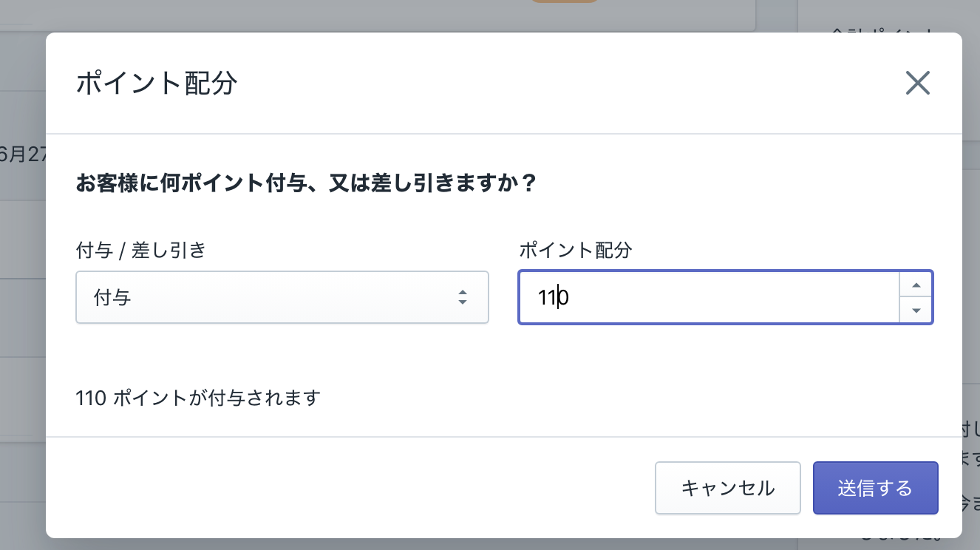Click the dimmed 6月27 date behind the dialog
980x550 pixels.
(x=23, y=153)
